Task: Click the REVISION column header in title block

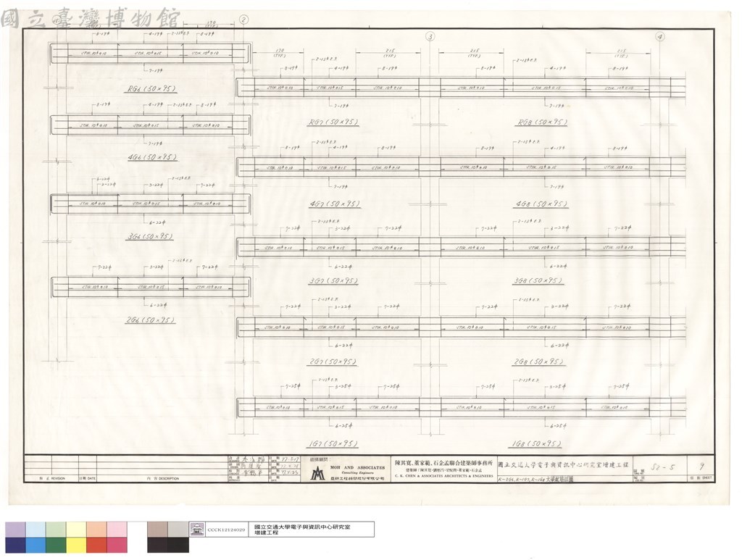Action: 52,479
